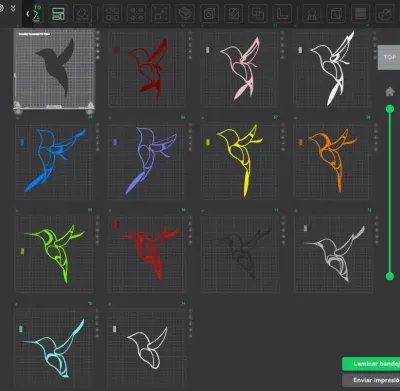The image size is (400, 391).
Task: Click the four-dots toolbar icon
Action: 137,14
